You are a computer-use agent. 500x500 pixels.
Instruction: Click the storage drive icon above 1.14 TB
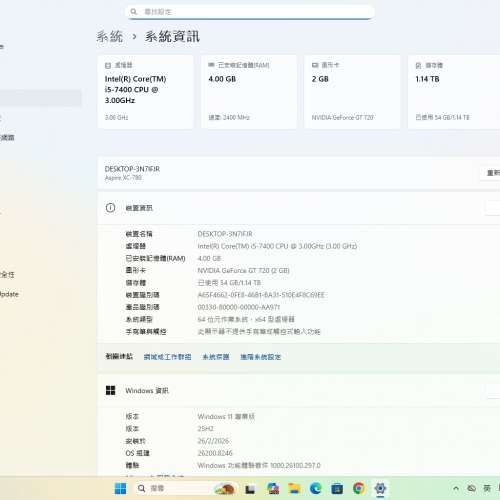click(418, 66)
